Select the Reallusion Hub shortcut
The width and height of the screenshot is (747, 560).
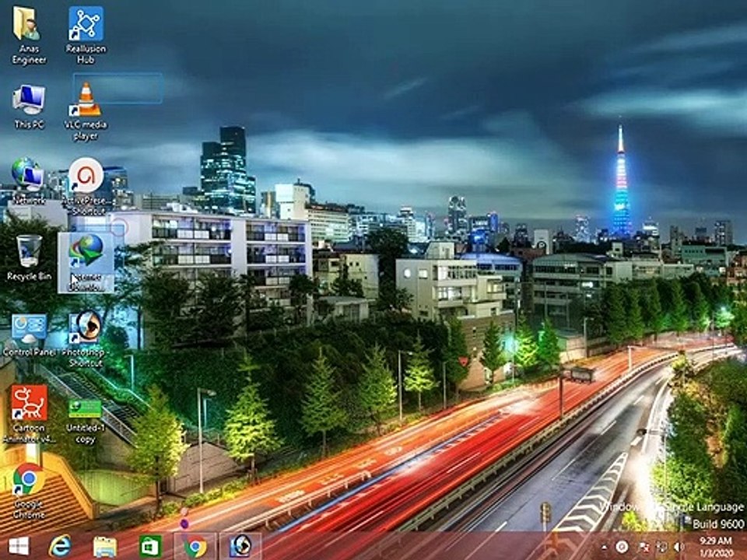(x=86, y=37)
